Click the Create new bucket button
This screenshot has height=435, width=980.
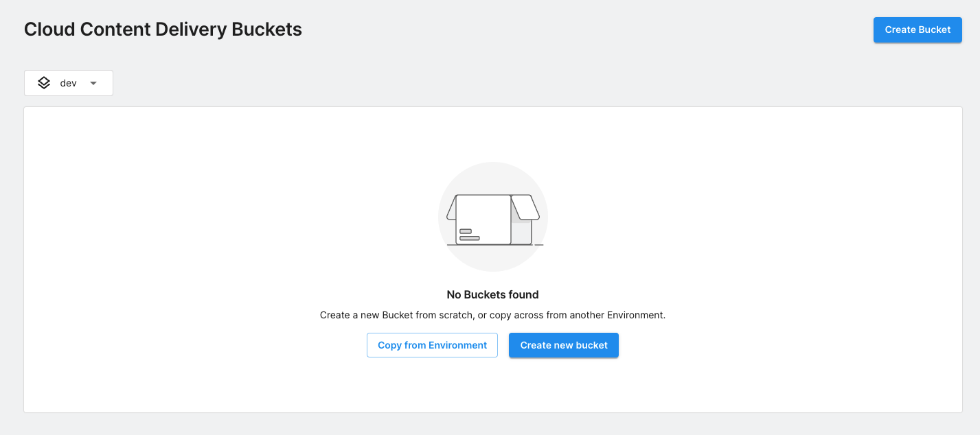(564, 345)
